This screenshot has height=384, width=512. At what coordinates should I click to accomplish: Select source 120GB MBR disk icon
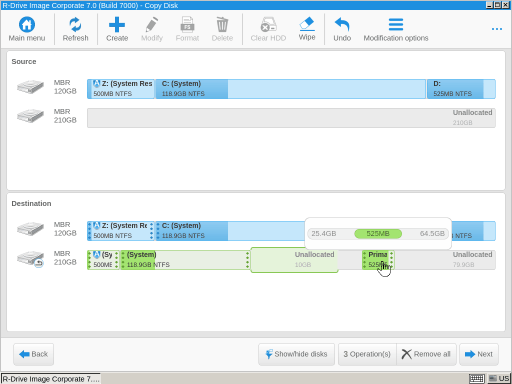[30, 87]
